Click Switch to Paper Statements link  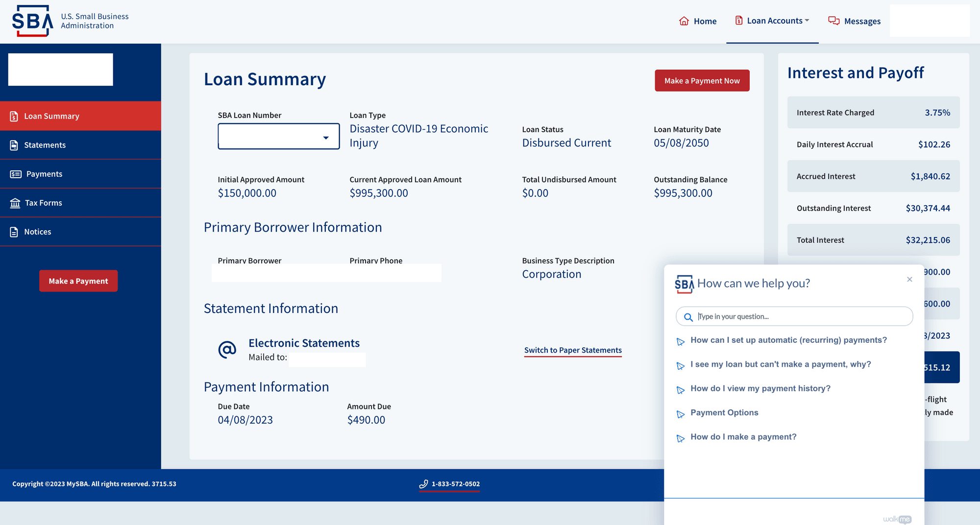click(x=572, y=350)
